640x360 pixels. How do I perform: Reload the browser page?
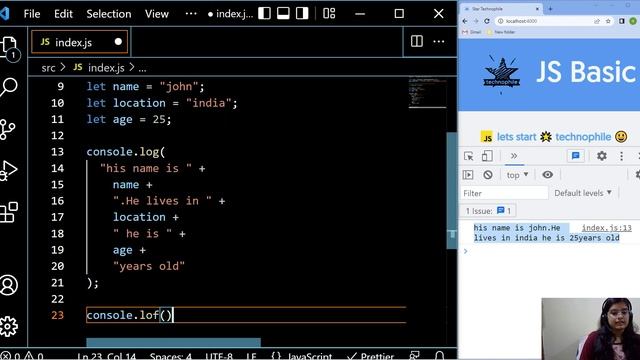487,21
